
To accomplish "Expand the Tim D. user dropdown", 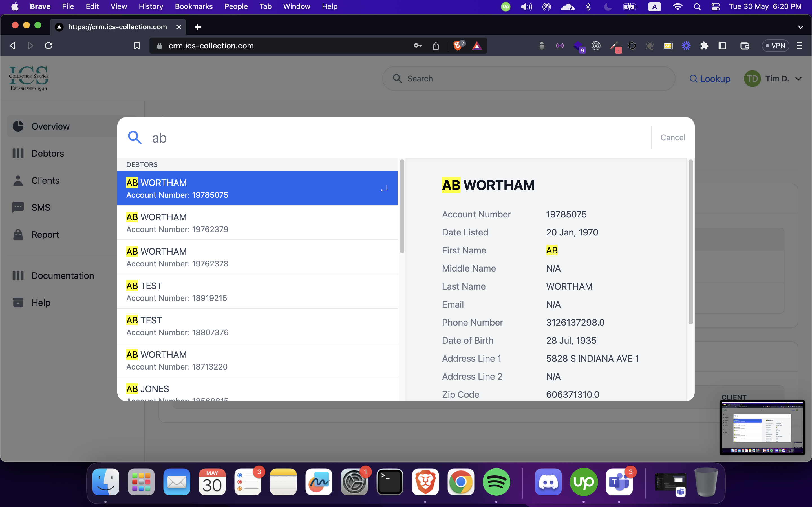I will (x=798, y=79).
